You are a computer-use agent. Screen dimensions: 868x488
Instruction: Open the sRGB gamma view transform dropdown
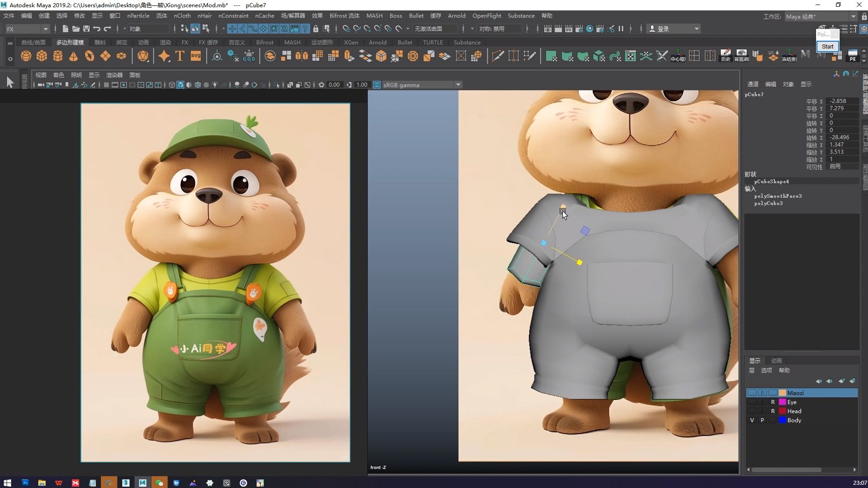tap(458, 84)
